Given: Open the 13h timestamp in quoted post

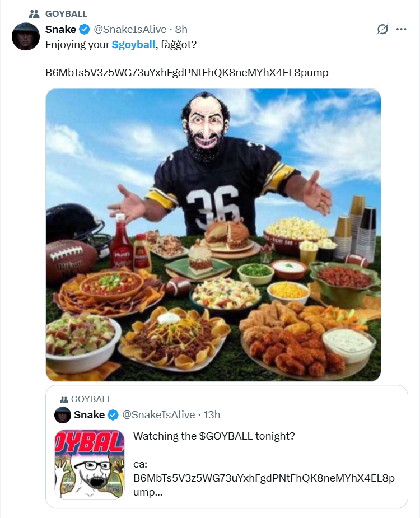Looking at the screenshot, I should tap(212, 414).
